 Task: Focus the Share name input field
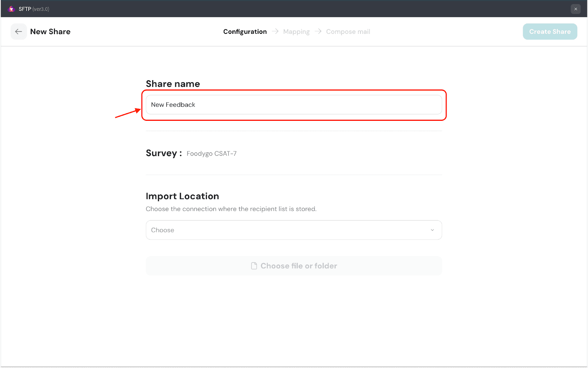pos(294,105)
